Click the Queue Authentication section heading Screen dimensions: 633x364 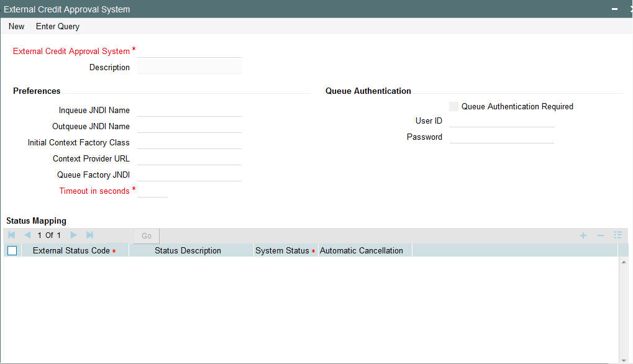[368, 91]
